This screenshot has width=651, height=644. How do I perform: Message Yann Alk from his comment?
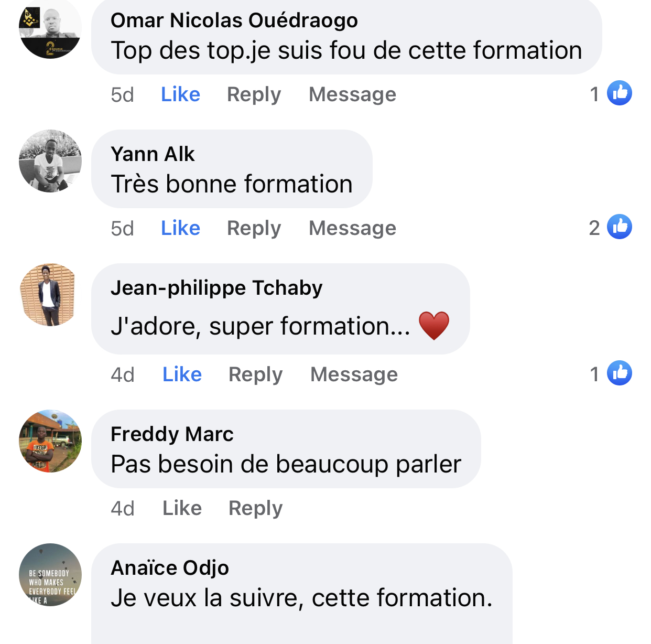[352, 228]
